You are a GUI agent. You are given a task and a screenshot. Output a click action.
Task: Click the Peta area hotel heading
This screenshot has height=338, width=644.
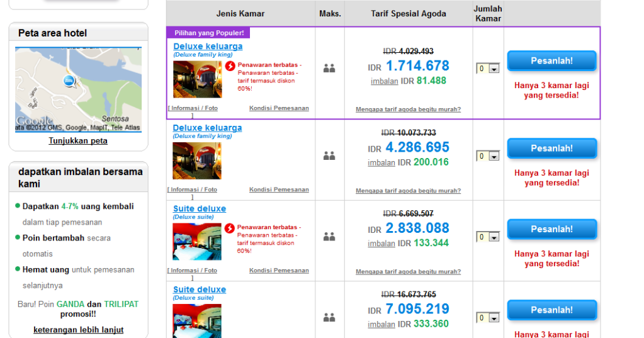click(x=52, y=33)
